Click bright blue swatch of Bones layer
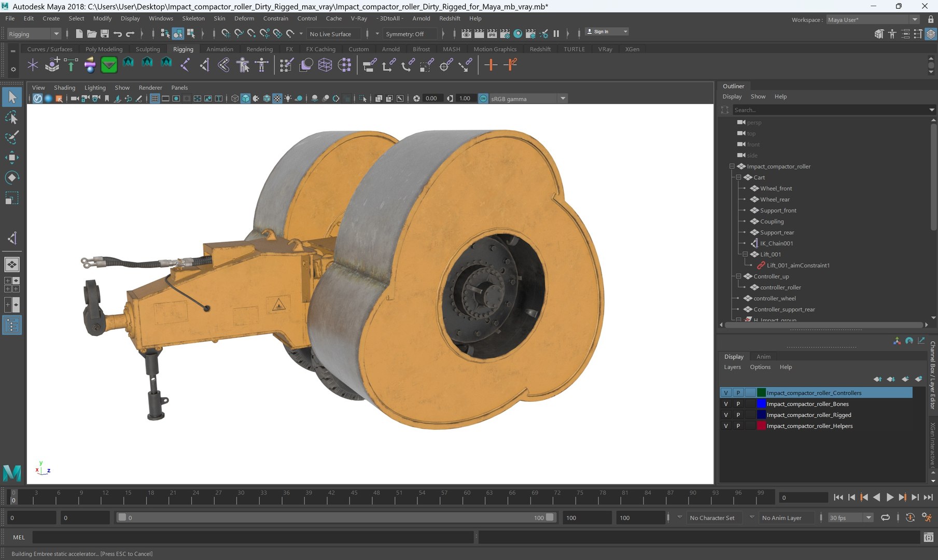 (761, 404)
